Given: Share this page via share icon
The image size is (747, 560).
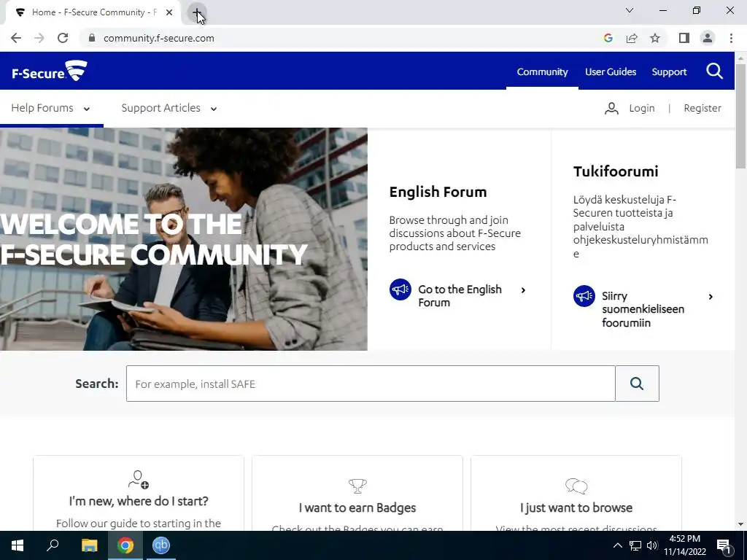Looking at the screenshot, I should pyautogui.click(x=632, y=38).
